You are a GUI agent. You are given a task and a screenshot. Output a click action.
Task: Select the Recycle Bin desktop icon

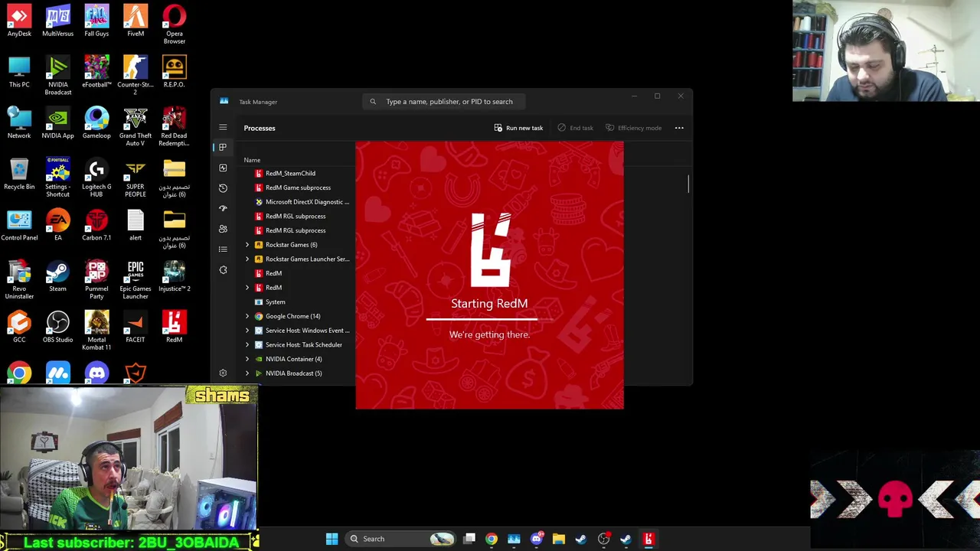coord(19,174)
